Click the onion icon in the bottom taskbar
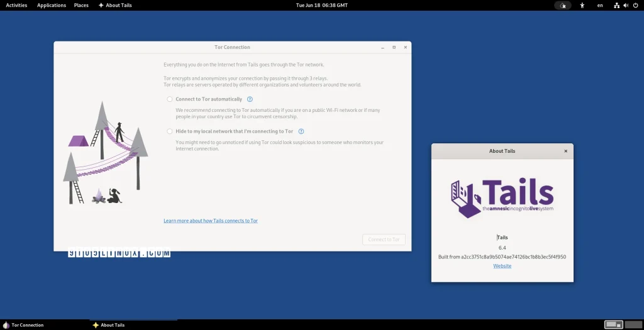This screenshot has height=330, width=644. coord(6,325)
